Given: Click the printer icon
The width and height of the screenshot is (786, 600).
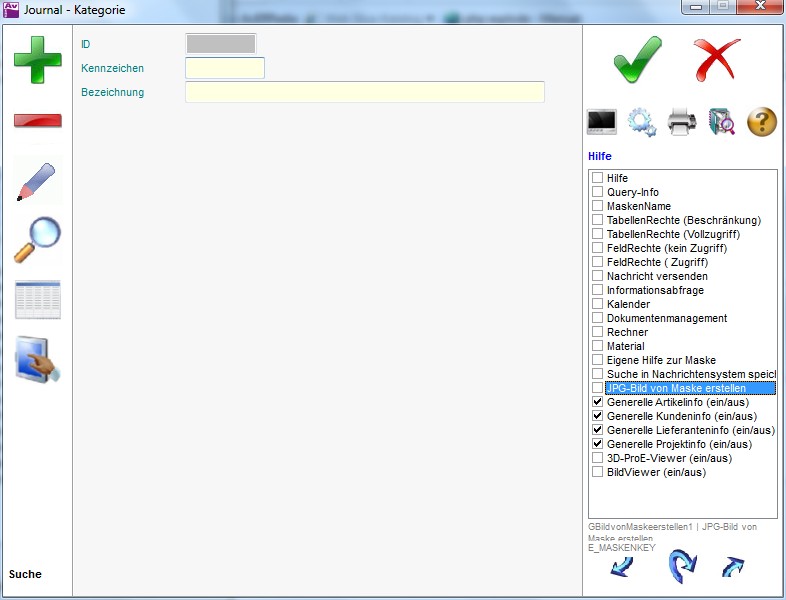Looking at the screenshot, I should (x=682, y=123).
